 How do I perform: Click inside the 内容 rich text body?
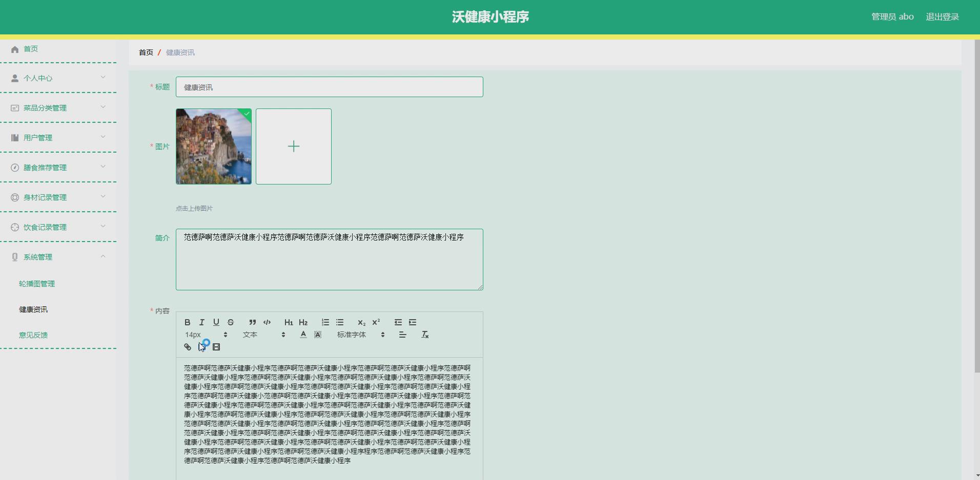click(330, 418)
